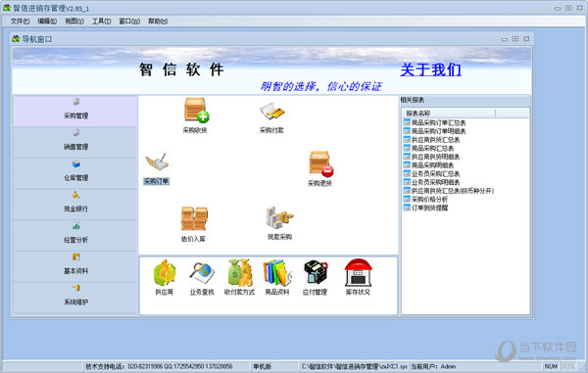This screenshot has width=588, height=373.
Task: Open the 采购退货 purchase return icon
Action: 320,163
